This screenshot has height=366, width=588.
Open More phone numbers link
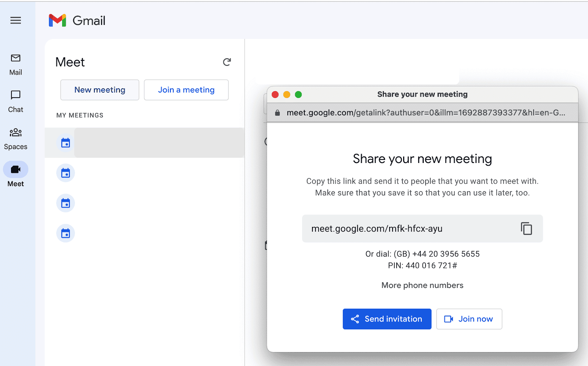[x=422, y=285]
